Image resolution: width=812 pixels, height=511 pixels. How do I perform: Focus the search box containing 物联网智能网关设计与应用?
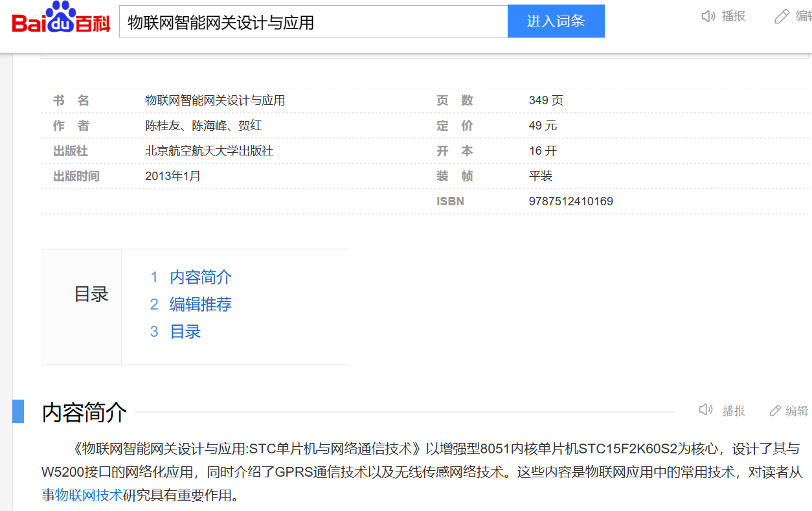point(313,22)
